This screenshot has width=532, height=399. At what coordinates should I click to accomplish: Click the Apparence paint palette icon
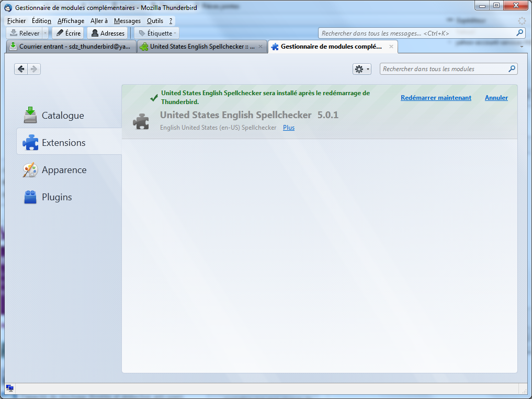(x=30, y=169)
